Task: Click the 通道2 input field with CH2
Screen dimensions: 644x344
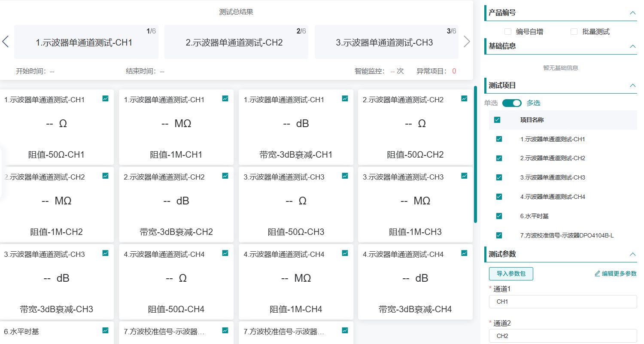Action: click(x=563, y=336)
